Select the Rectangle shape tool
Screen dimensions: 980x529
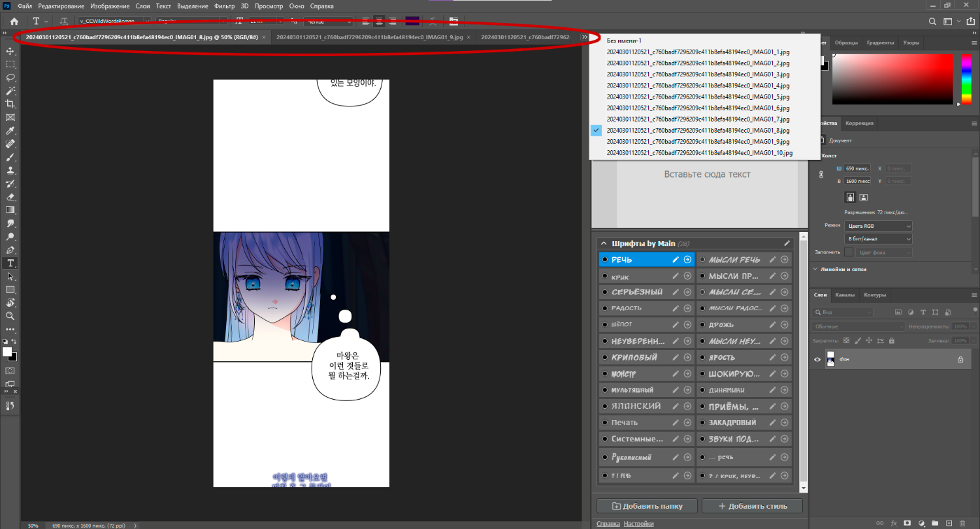tap(10, 289)
